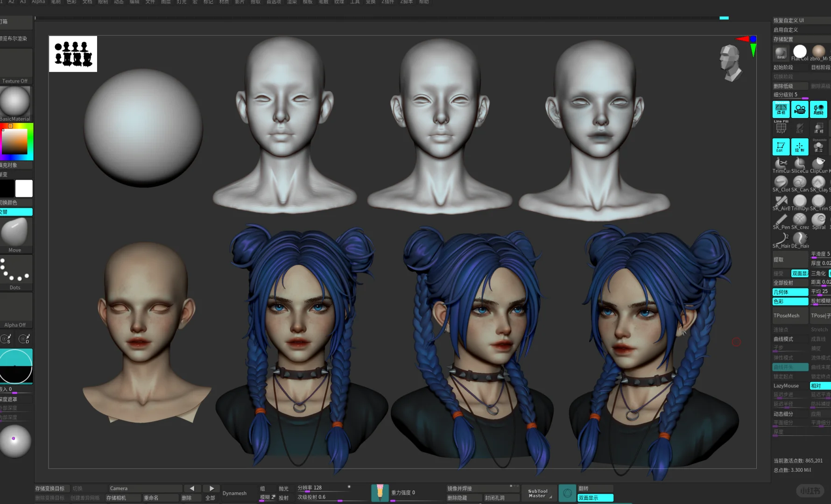831x504 pixels.
Task: Open the BasicMaterial material picker
Action: [15, 104]
